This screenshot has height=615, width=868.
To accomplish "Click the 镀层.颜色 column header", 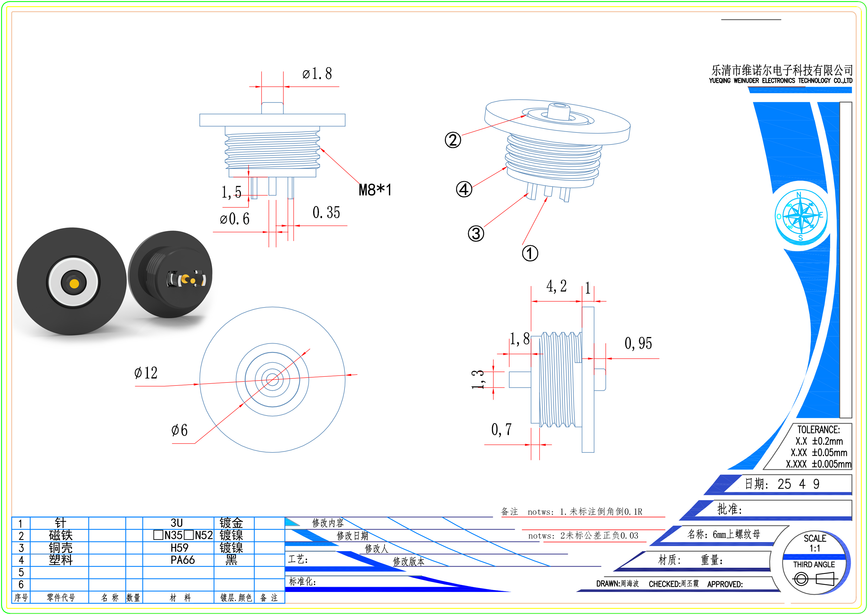I will pyautogui.click(x=234, y=597).
